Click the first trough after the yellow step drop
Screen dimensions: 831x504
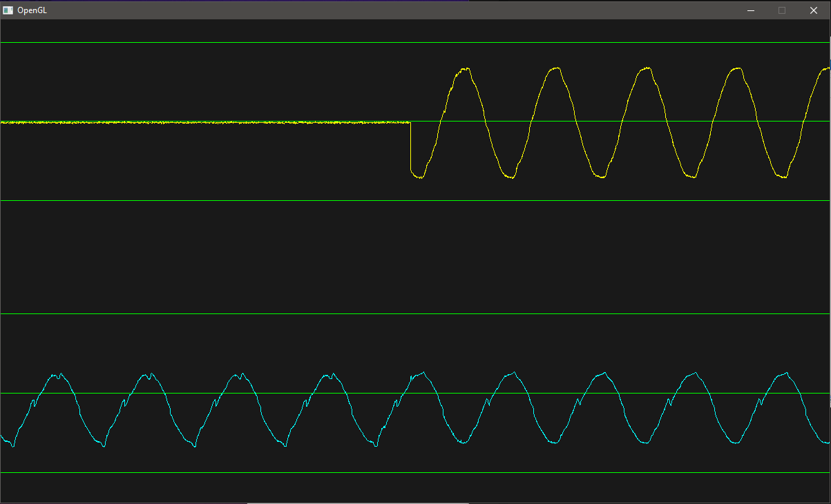click(x=419, y=177)
